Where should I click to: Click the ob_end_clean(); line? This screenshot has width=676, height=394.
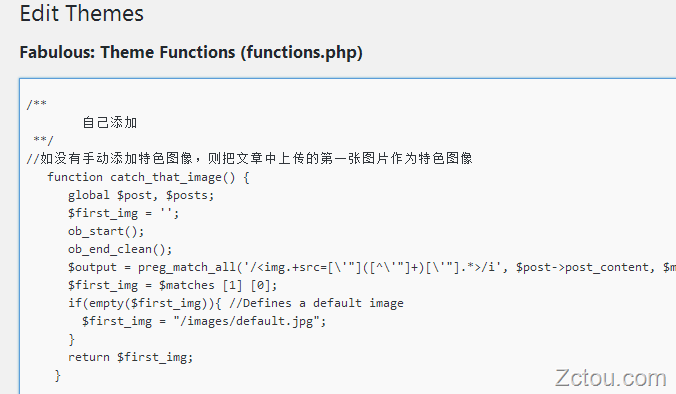[120, 249]
